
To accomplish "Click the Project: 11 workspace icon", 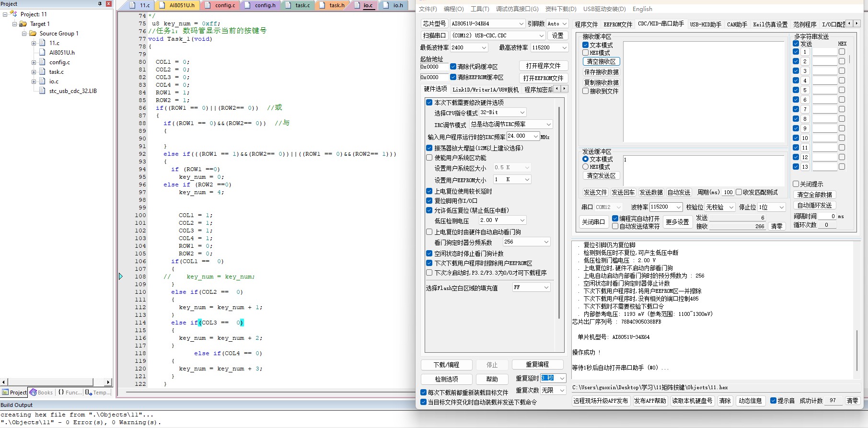I will click(x=13, y=14).
